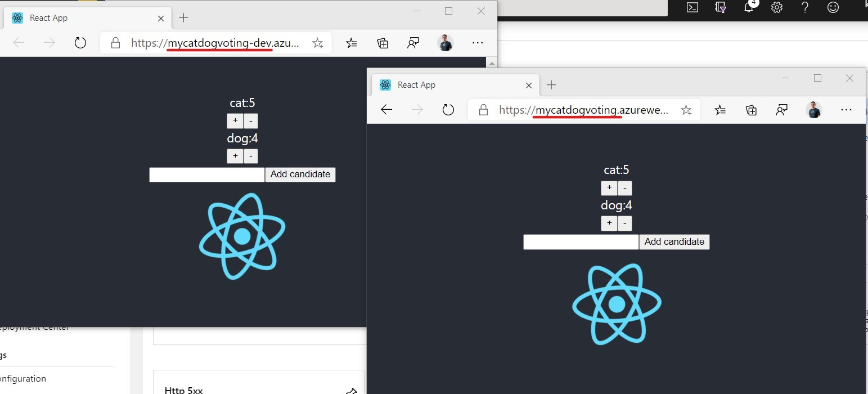
Task: Increase dog votes in production window
Action: tap(609, 223)
